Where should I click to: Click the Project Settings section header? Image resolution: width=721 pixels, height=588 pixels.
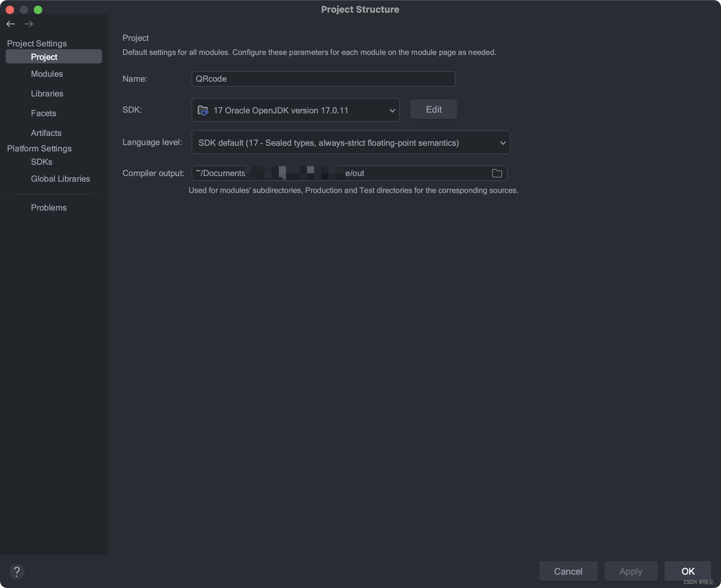coord(37,44)
